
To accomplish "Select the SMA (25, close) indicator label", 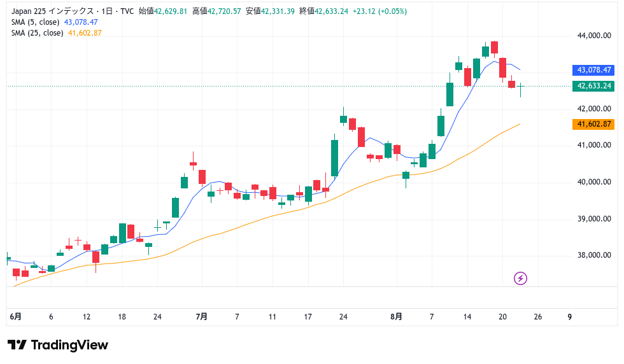I will click(x=38, y=33).
